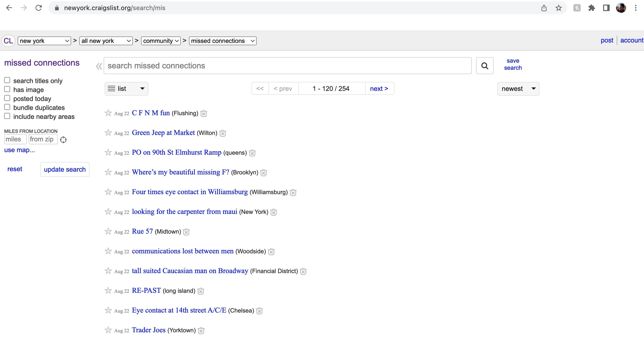The image size is (644, 341).
Task: Click the geolocation crosshair icon
Action: point(63,140)
